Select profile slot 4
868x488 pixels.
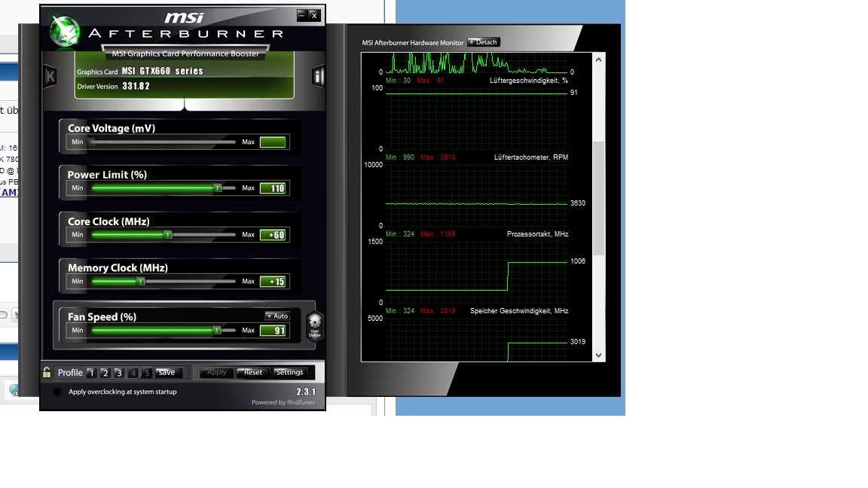[x=133, y=373]
